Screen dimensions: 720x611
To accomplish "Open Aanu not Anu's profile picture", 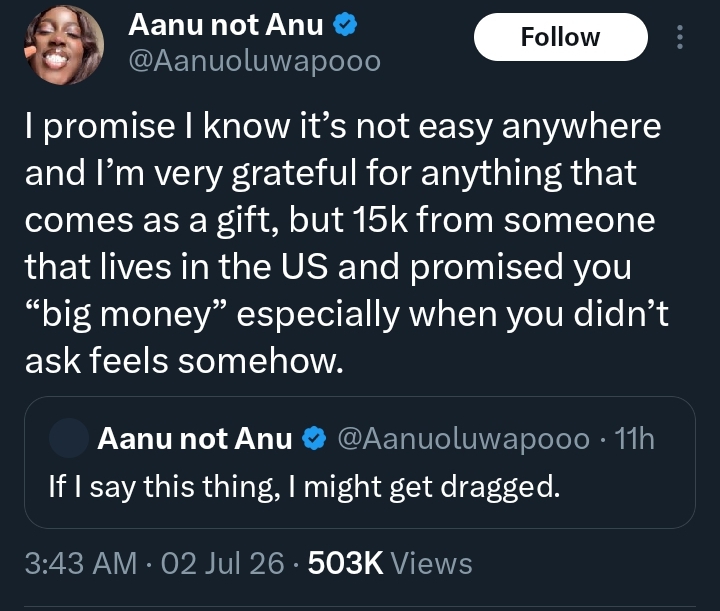I will [64, 45].
